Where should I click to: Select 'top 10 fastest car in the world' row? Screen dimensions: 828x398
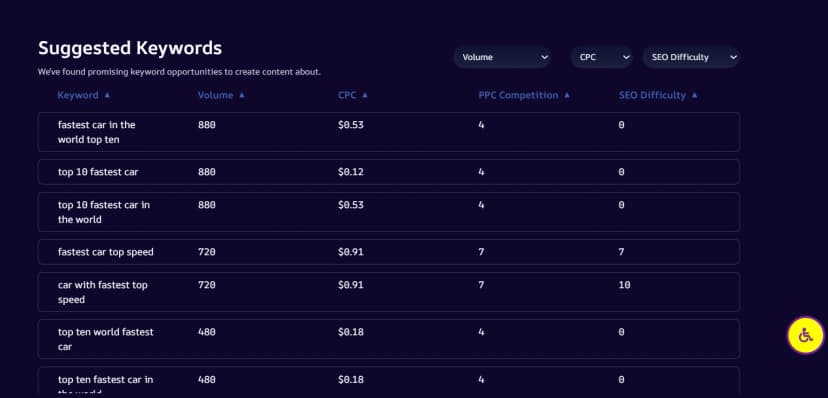point(389,212)
